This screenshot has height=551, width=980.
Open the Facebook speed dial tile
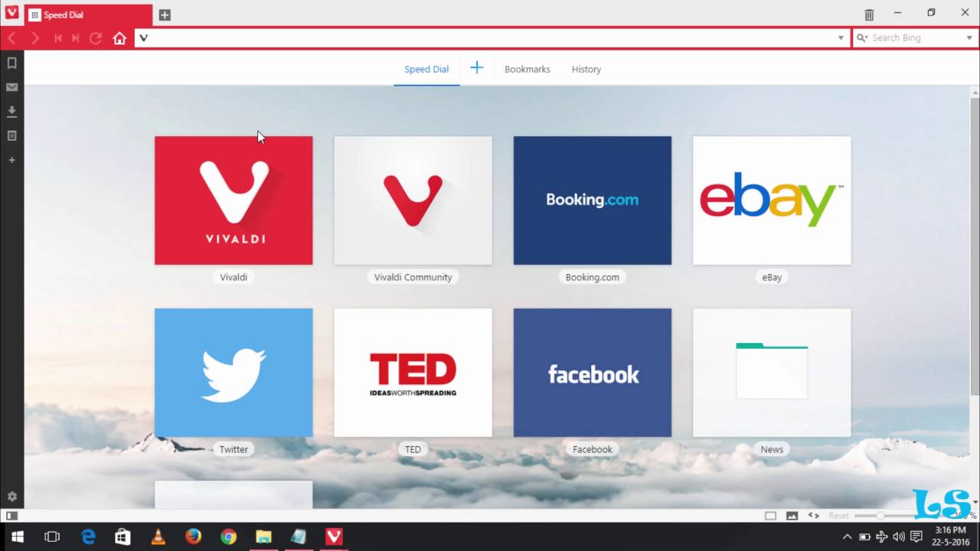(593, 373)
